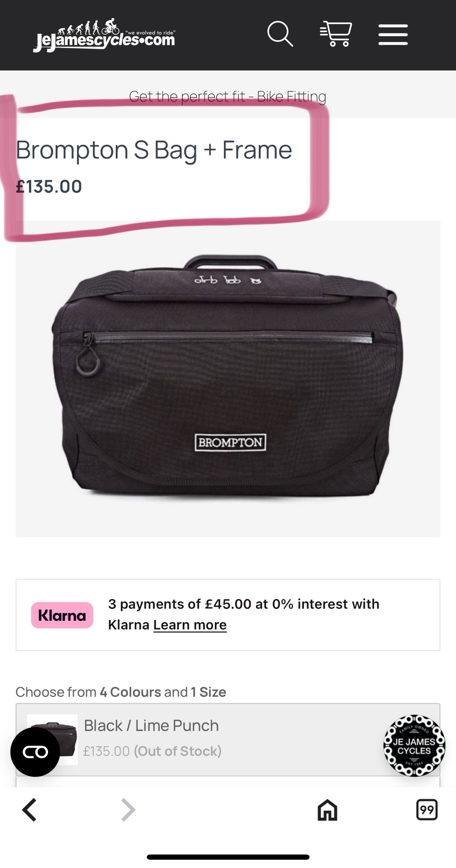The height and width of the screenshot is (868, 456).
Task: Select the Black / Lime Punch colour option
Action: point(228,740)
